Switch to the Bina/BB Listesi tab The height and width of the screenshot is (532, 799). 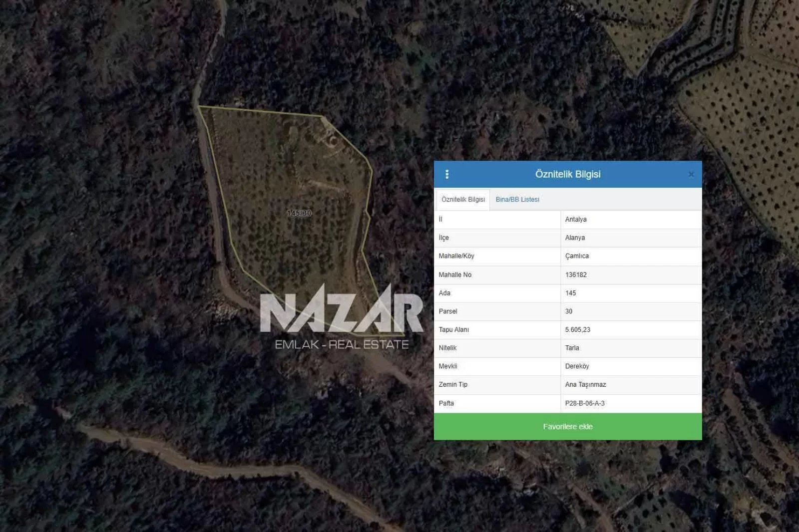517,200
